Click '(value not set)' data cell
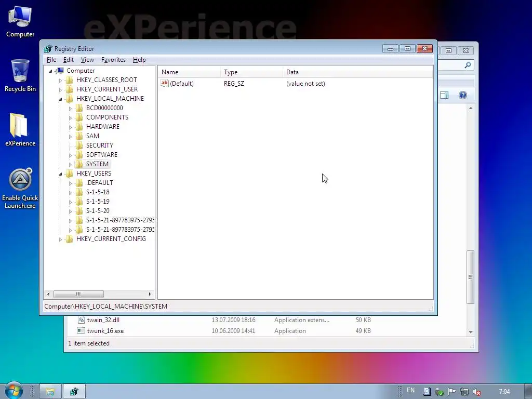 pos(305,84)
